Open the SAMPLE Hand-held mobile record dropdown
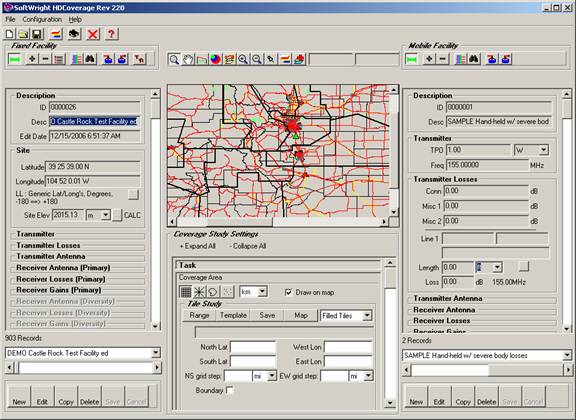Image resolution: width=576 pixels, height=420 pixels. click(568, 355)
